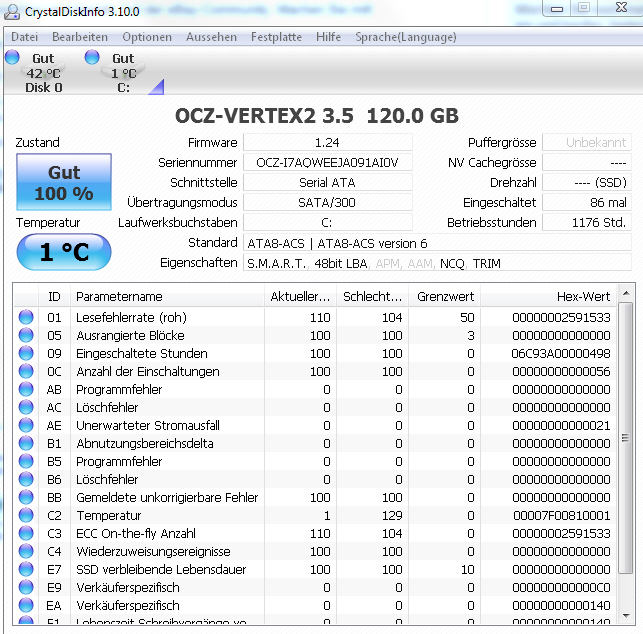Click the Firmware value field 1.24
The width and height of the screenshot is (643, 634).
coord(327,142)
